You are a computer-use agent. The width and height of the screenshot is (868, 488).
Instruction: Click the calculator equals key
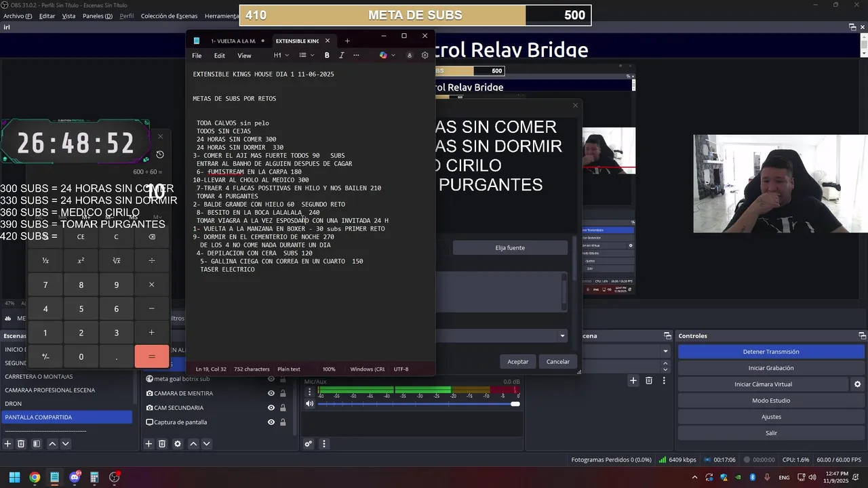[151, 357]
